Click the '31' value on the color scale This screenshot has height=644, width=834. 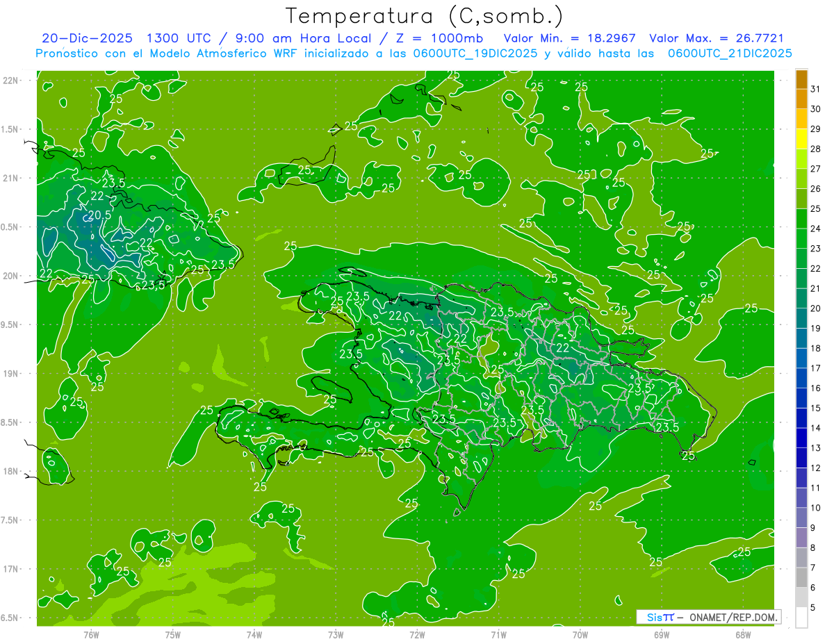[x=815, y=89]
